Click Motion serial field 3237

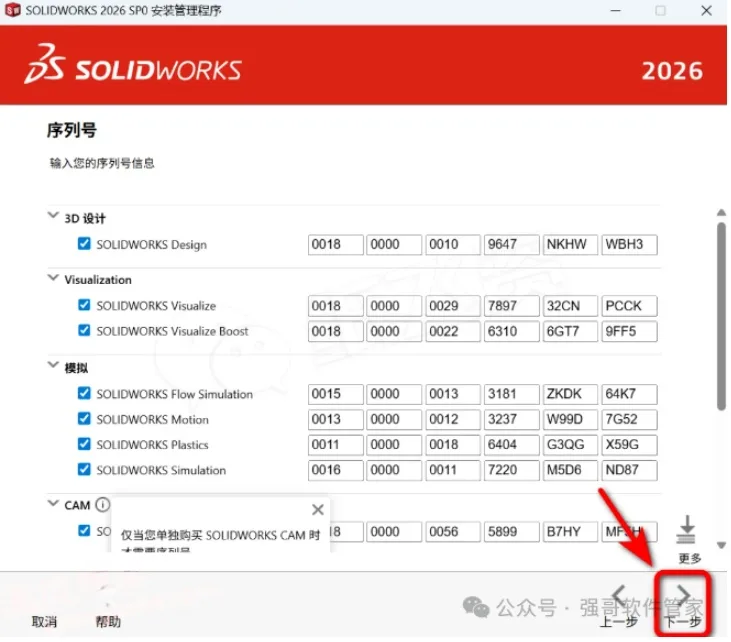point(511,419)
